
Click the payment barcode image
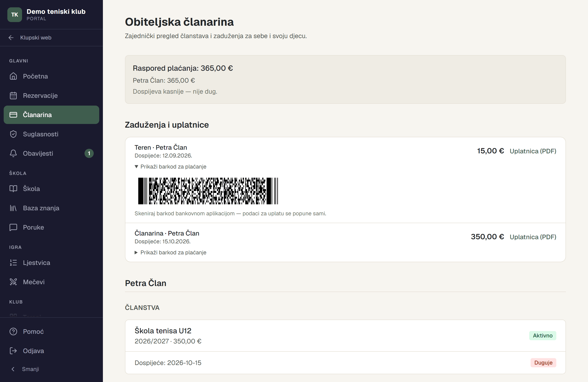[208, 191]
